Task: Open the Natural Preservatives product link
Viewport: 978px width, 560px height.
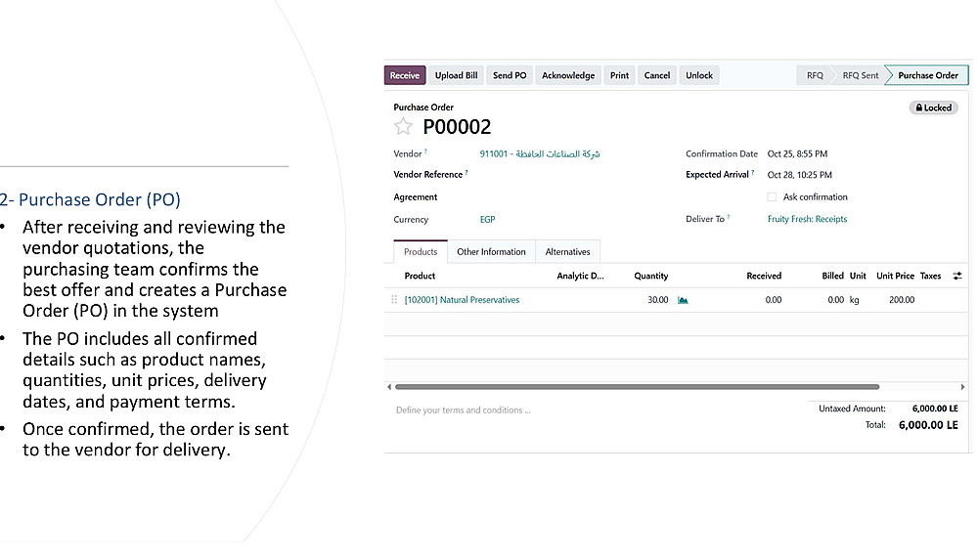Action: point(462,300)
